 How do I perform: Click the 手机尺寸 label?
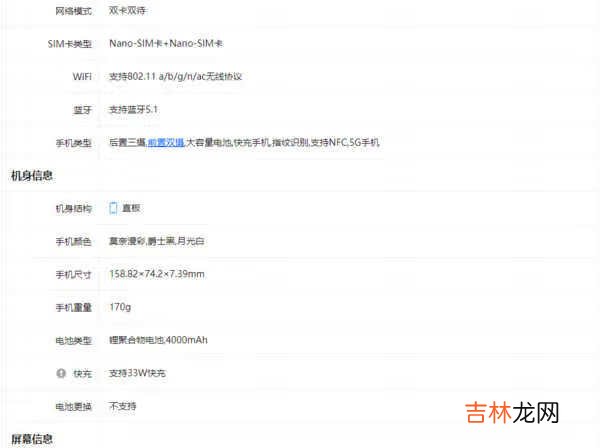pos(73,275)
